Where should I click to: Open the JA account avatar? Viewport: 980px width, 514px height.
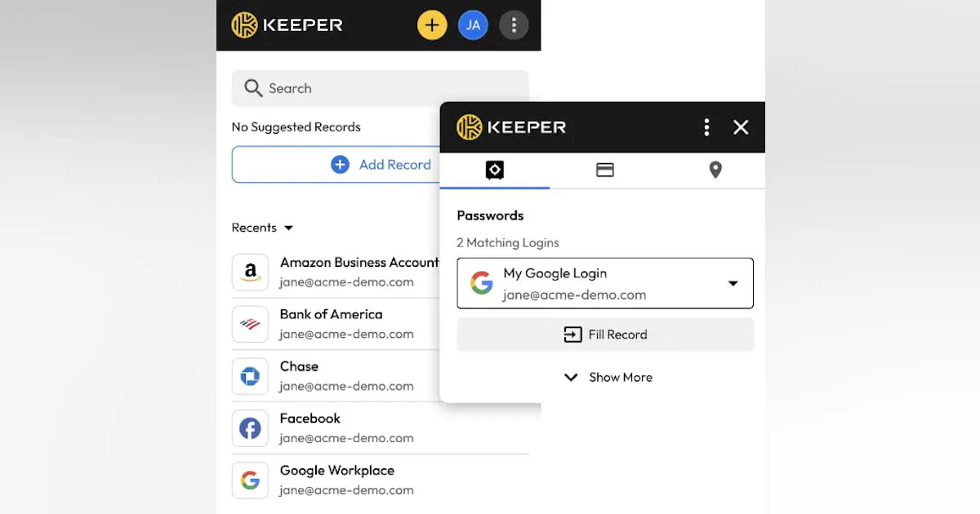click(473, 24)
